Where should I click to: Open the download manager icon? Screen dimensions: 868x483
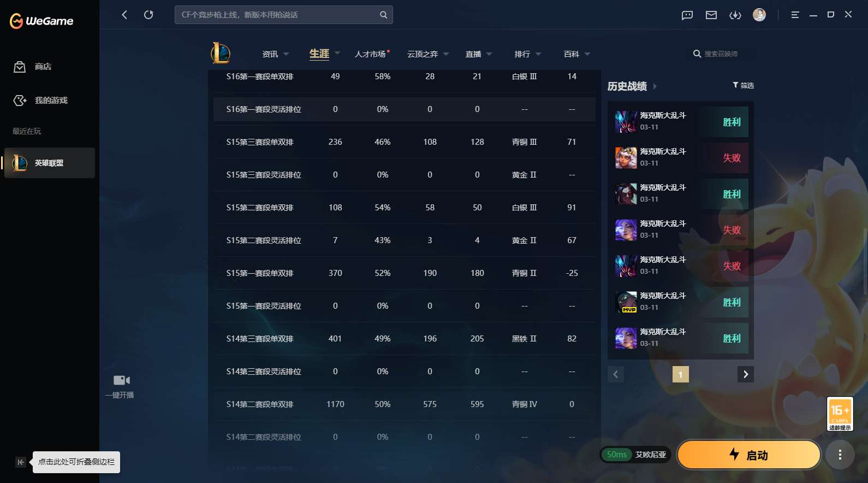pyautogui.click(x=735, y=15)
